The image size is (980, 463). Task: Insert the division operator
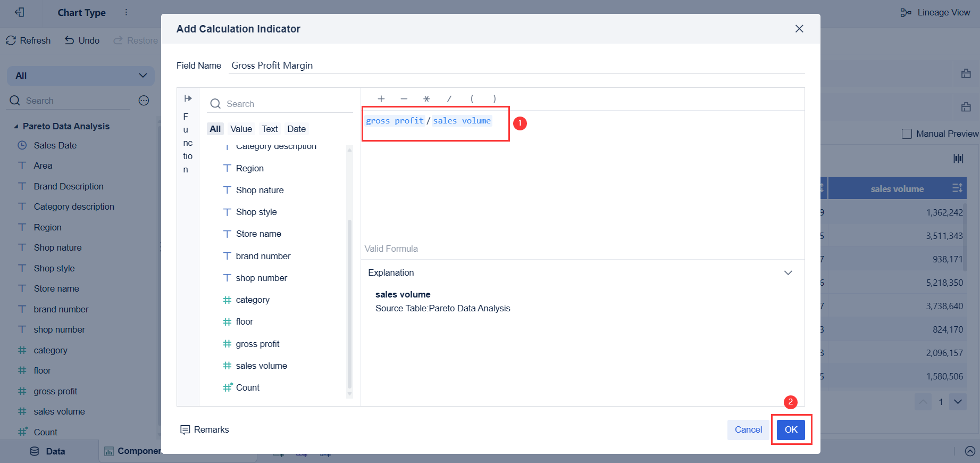(449, 99)
